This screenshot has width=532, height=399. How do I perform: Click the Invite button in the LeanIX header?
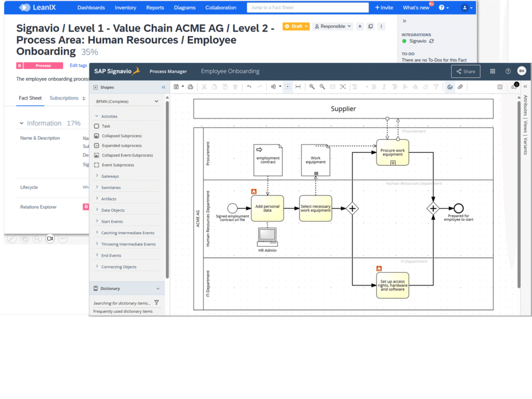point(383,7)
